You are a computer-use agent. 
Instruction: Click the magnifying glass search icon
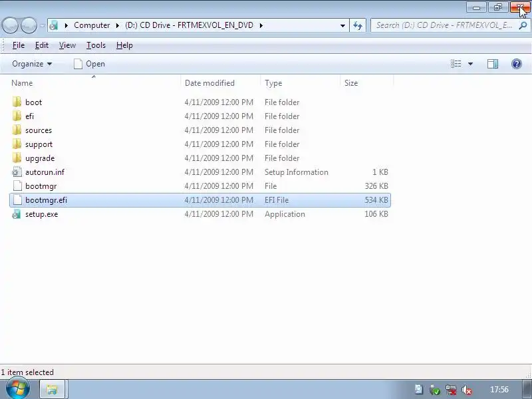coord(523,25)
